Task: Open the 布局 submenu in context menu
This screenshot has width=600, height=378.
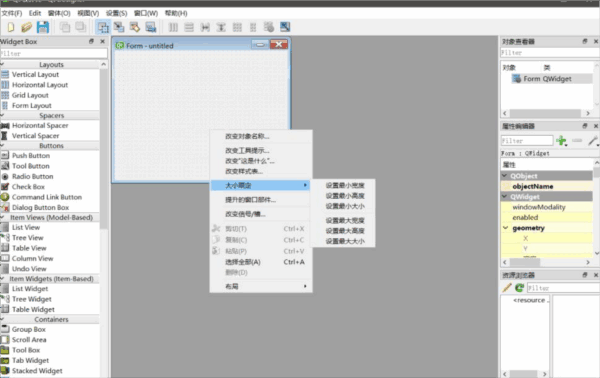Action: 261,286
